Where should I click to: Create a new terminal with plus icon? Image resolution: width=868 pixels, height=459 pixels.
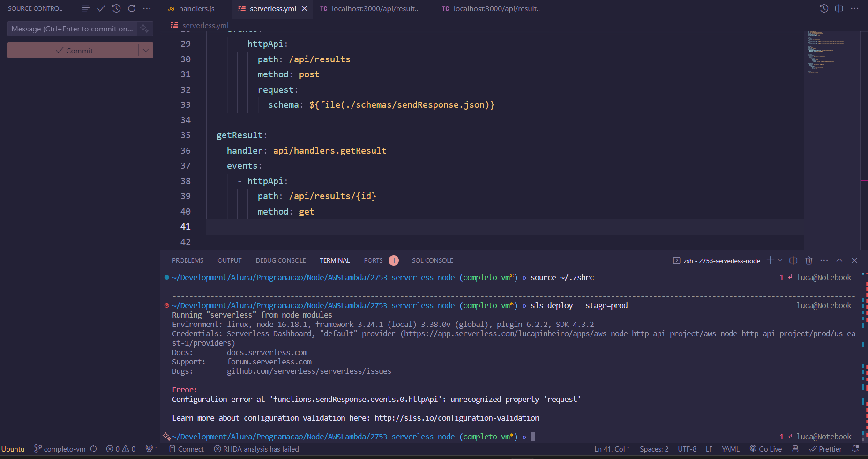[x=770, y=260]
